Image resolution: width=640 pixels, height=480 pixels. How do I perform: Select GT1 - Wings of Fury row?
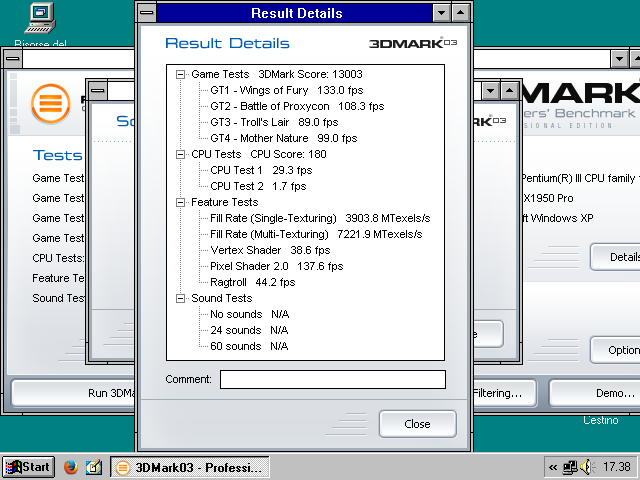(287, 90)
